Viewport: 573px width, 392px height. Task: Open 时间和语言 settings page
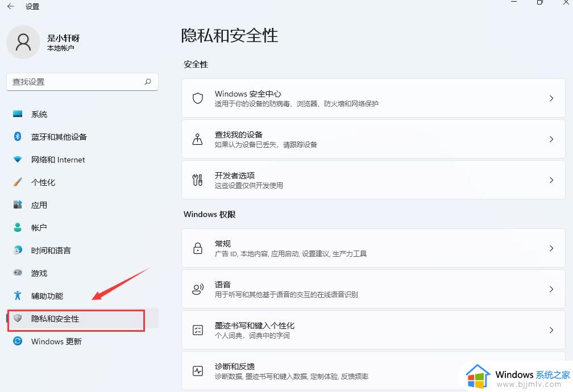tap(82, 250)
